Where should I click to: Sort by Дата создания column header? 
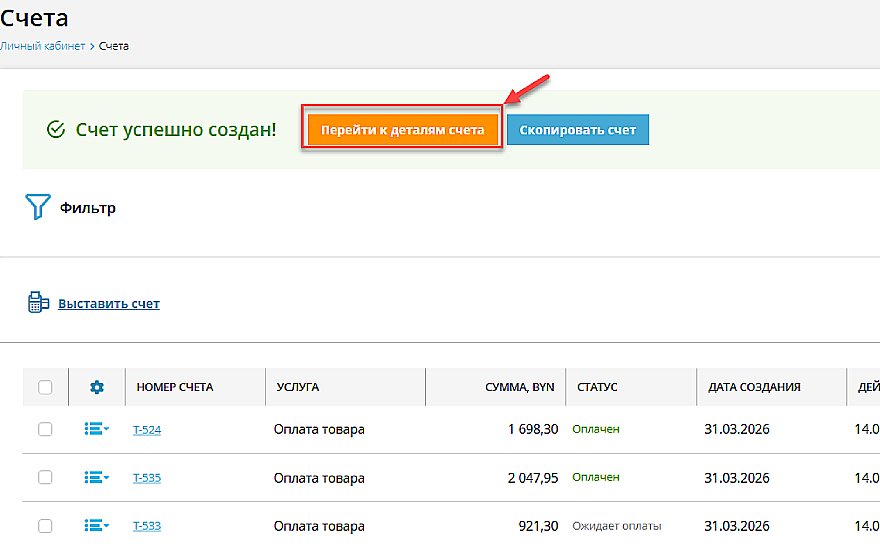click(754, 387)
